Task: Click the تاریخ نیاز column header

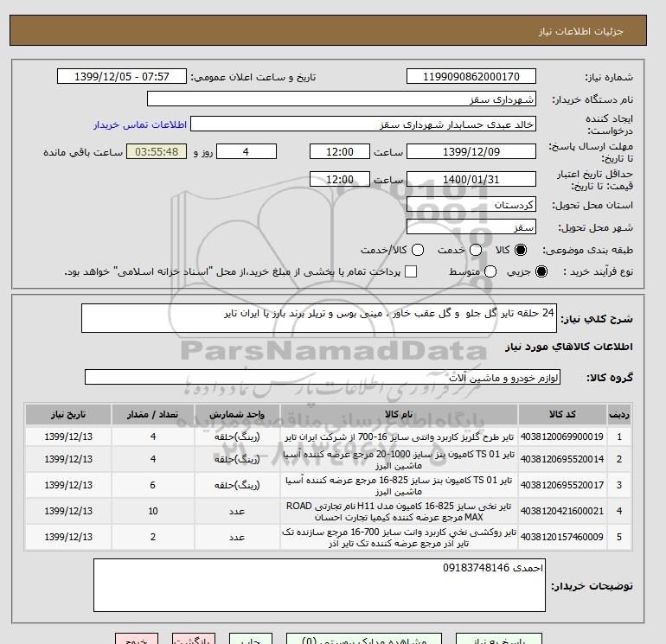Action: click(x=68, y=414)
